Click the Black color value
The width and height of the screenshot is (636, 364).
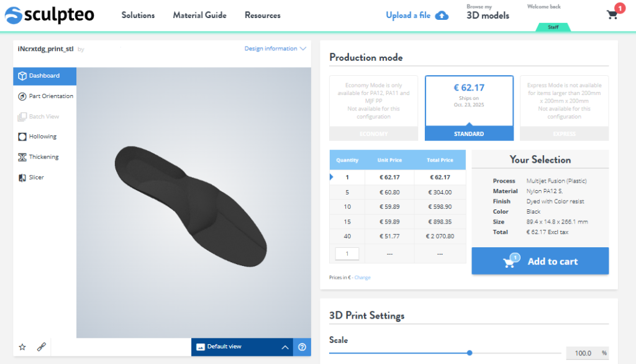click(x=534, y=212)
